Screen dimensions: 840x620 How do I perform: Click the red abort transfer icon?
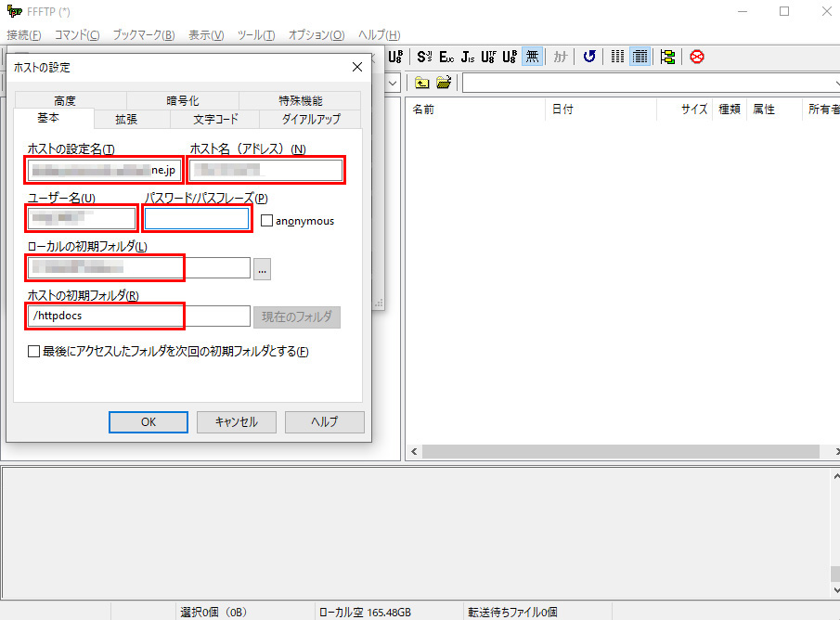tap(696, 57)
